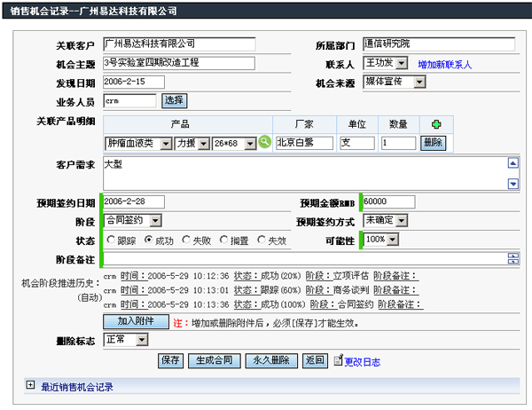Open the 阶段 dropdown showing 合同签约
The height and width of the screenshot is (410, 532).
click(x=133, y=220)
